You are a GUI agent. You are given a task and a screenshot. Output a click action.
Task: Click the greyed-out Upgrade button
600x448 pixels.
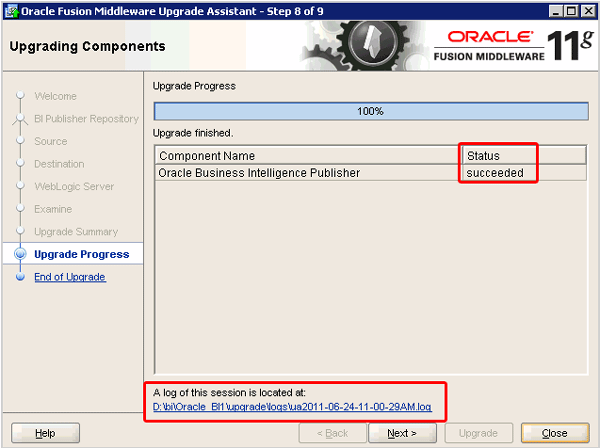[x=478, y=433]
